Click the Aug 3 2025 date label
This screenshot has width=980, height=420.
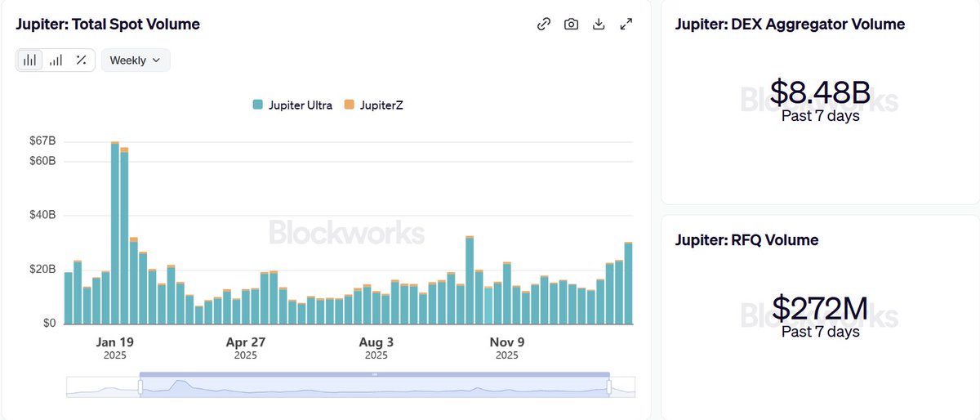[x=376, y=348]
